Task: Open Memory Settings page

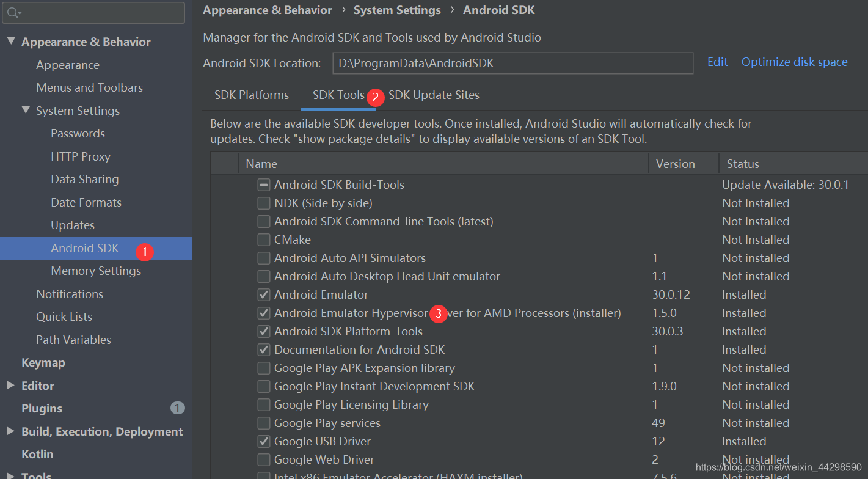Action: coord(96,271)
